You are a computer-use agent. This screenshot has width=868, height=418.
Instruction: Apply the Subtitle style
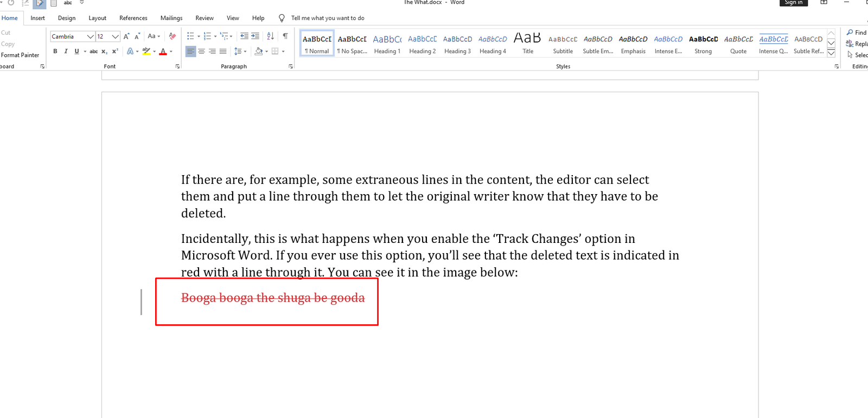[563, 43]
